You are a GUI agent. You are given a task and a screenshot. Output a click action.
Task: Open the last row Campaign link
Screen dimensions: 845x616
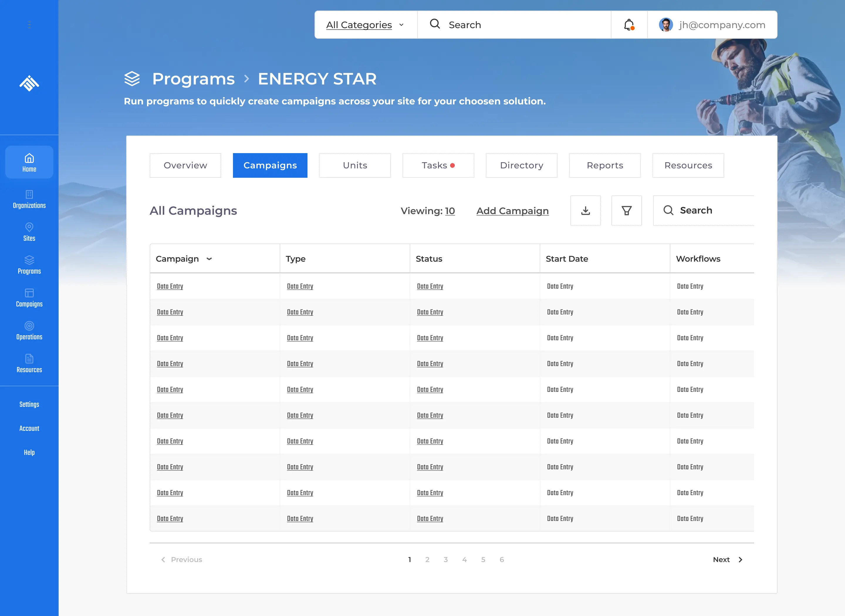170,519
